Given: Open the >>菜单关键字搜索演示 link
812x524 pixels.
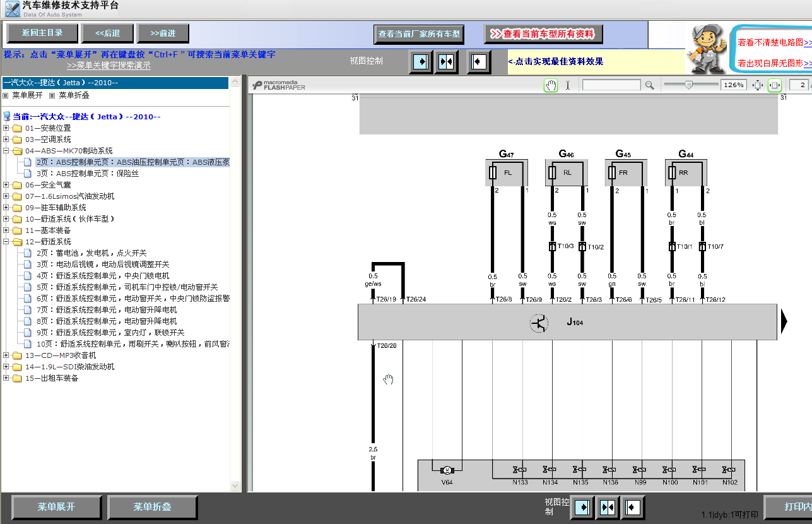Looking at the screenshot, I should (109, 65).
